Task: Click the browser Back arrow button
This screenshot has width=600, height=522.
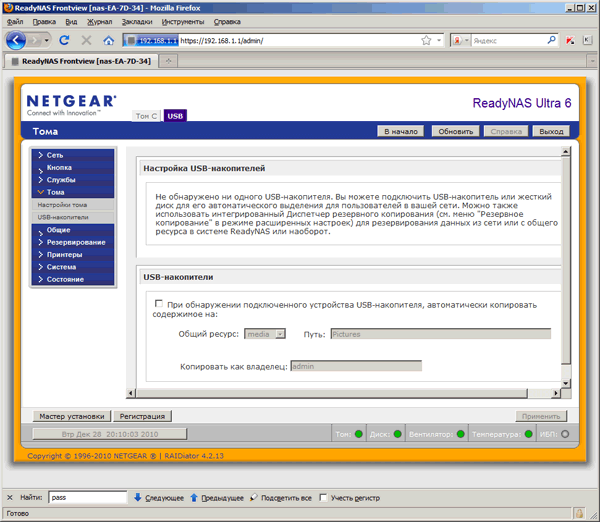Action: coord(16,40)
